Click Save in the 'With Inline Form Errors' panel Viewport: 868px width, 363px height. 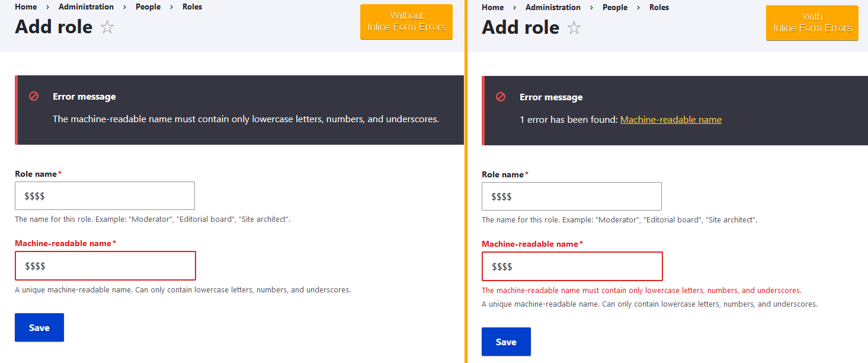click(x=506, y=342)
